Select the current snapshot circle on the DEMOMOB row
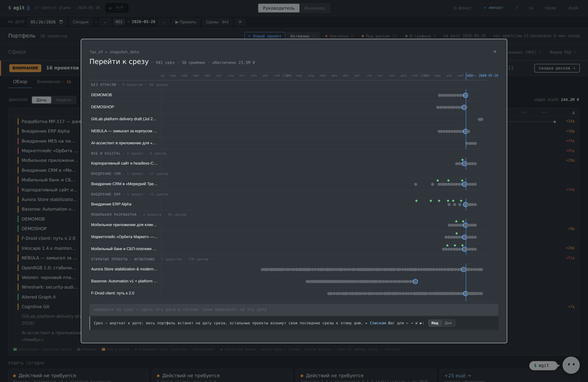Screen dimensions: 588x382 (465, 95)
